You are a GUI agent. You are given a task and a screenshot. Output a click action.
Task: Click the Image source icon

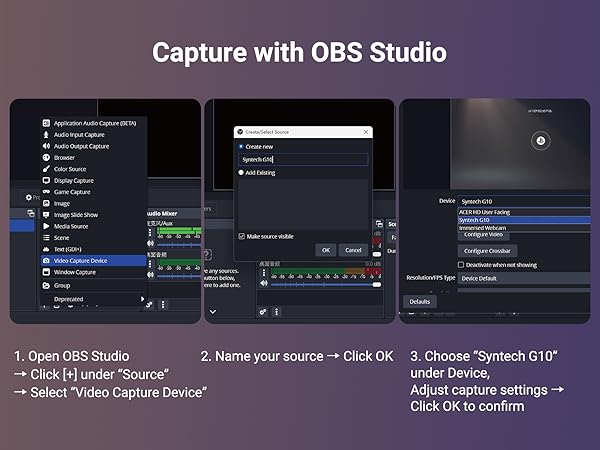click(x=46, y=203)
